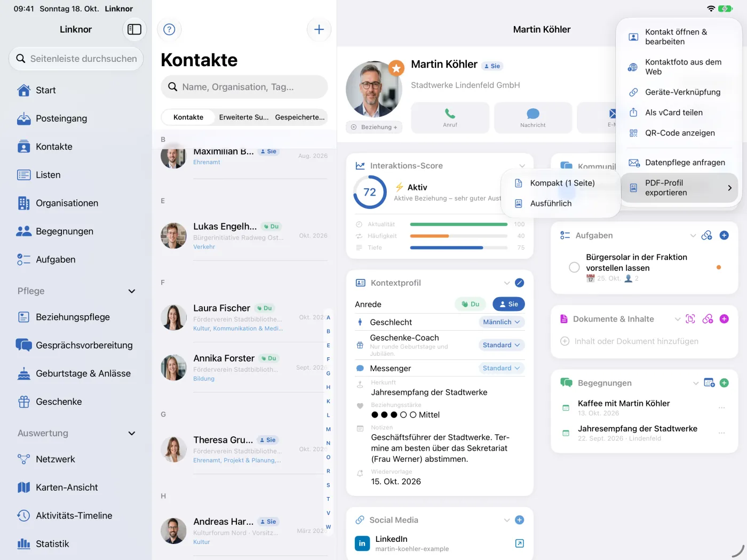
Task: Open the Messenger Standard dropdown
Action: coord(502,368)
